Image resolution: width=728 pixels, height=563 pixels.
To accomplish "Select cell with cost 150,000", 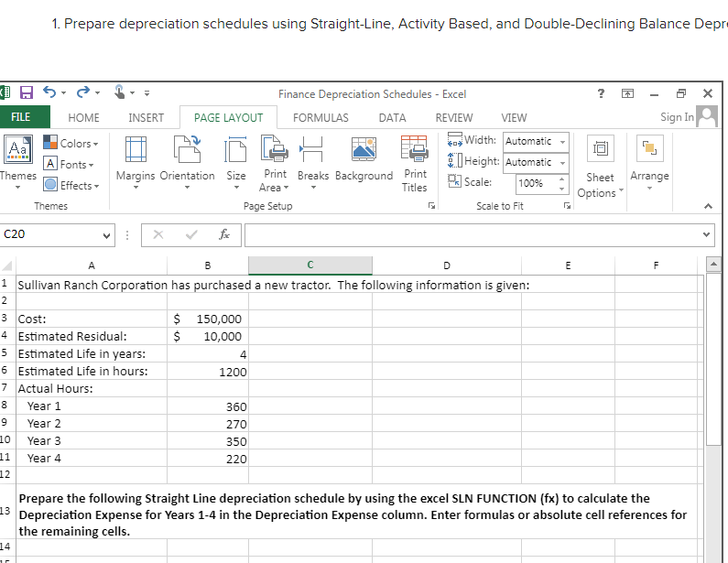I will click(x=208, y=319).
